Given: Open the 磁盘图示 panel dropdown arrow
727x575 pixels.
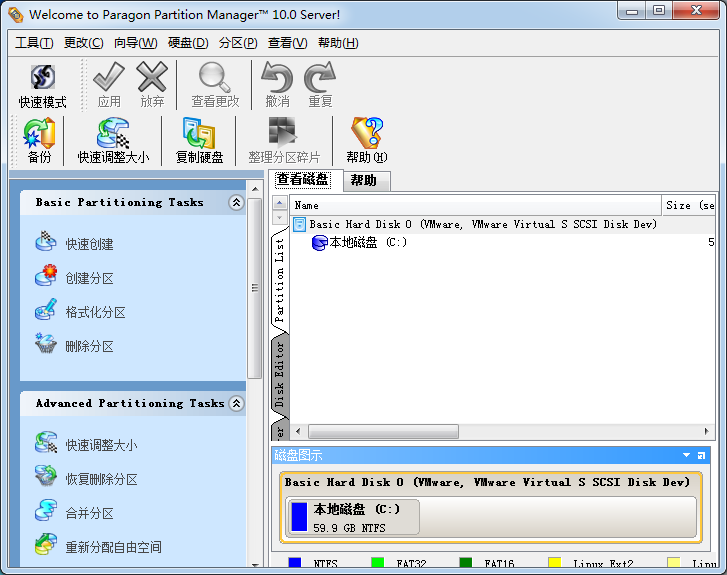Looking at the screenshot, I should pyautogui.click(x=686, y=455).
